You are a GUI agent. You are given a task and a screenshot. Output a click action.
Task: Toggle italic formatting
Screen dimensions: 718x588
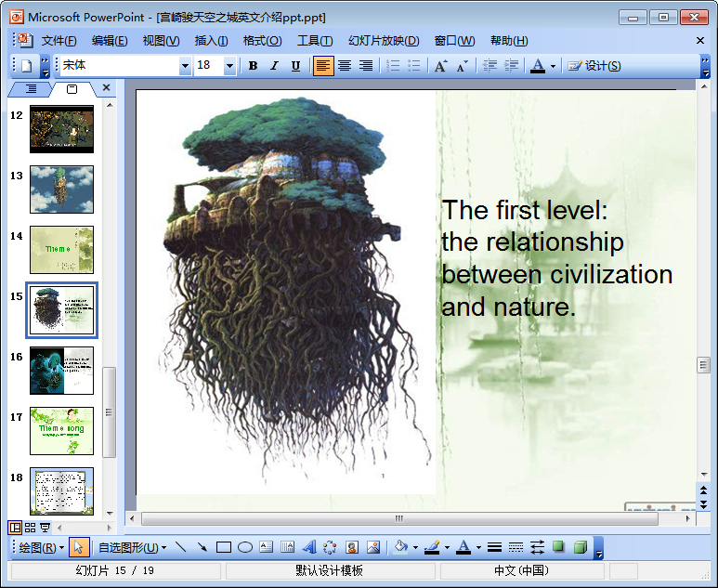(x=274, y=66)
